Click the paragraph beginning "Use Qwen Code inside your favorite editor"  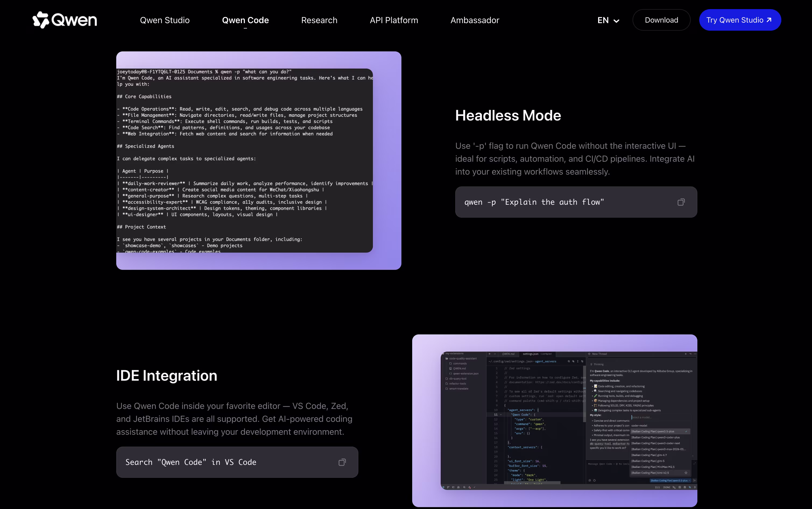(234, 419)
